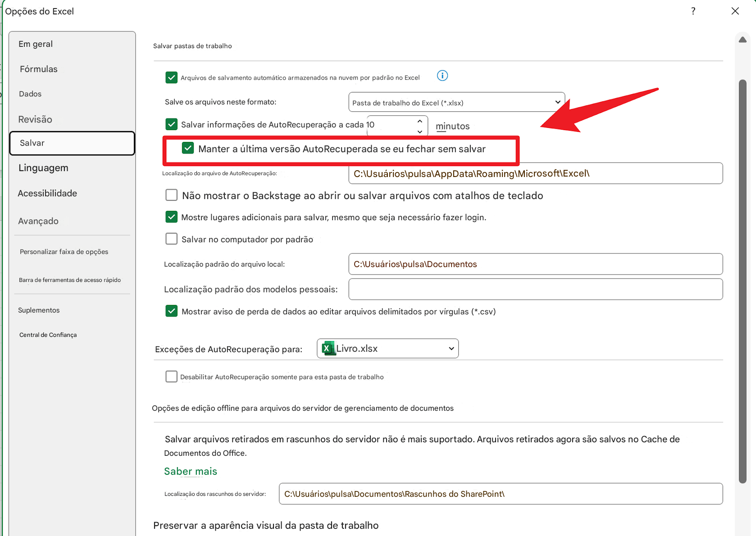756x536 pixels.
Task: Click the AutoRecover minutes value field
Action: pyautogui.click(x=391, y=125)
